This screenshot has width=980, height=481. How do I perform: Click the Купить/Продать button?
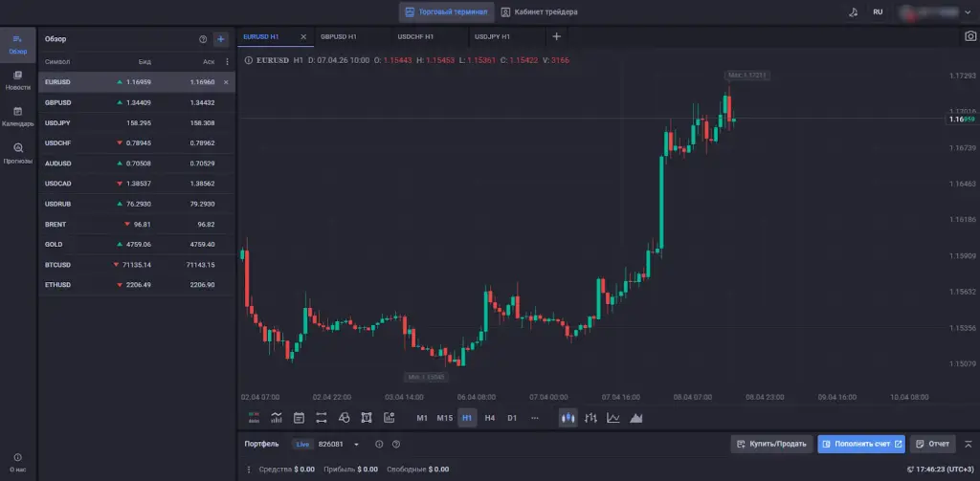click(x=772, y=444)
